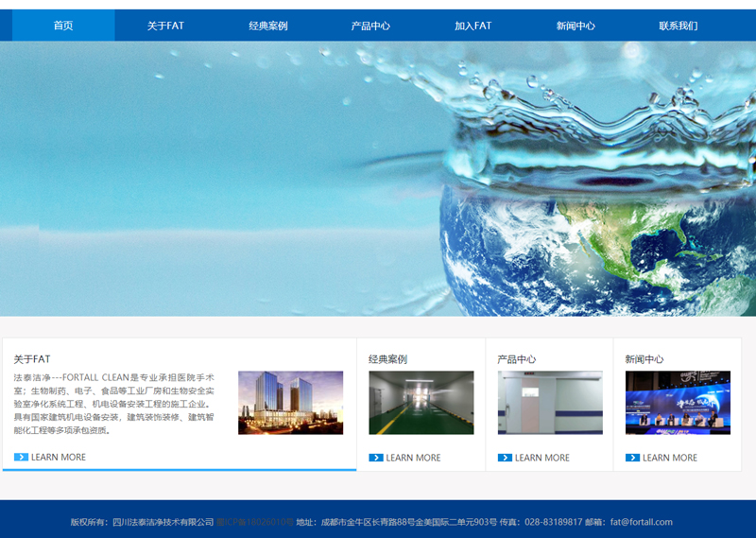Open 经典案例 in the top navigation
The width and height of the screenshot is (756, 538).
pyautogui.click(x=268, y=26)
